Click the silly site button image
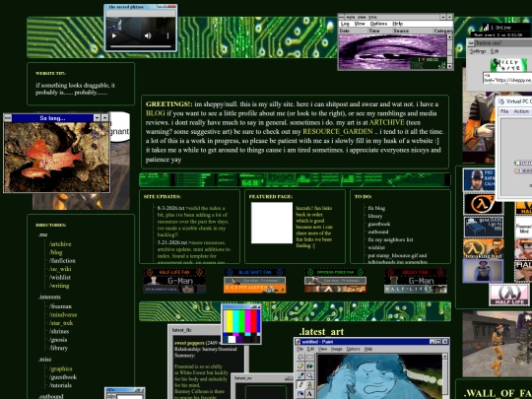 [x=508, y=65]
